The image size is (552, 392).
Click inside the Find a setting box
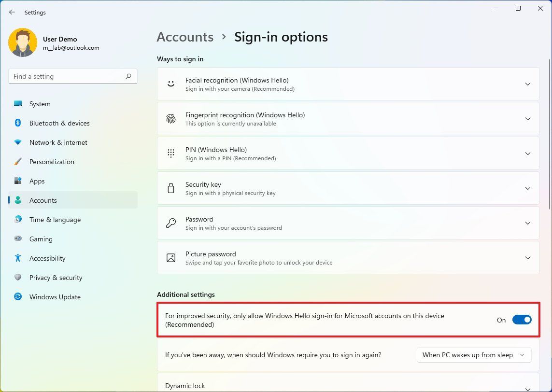coord(68,76)
